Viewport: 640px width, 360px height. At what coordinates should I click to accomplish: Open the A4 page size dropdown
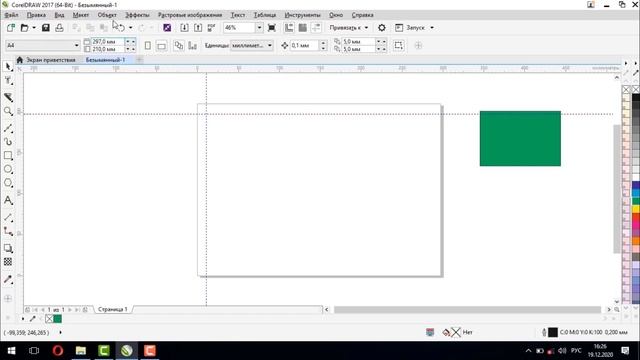[x=76, y=45]
